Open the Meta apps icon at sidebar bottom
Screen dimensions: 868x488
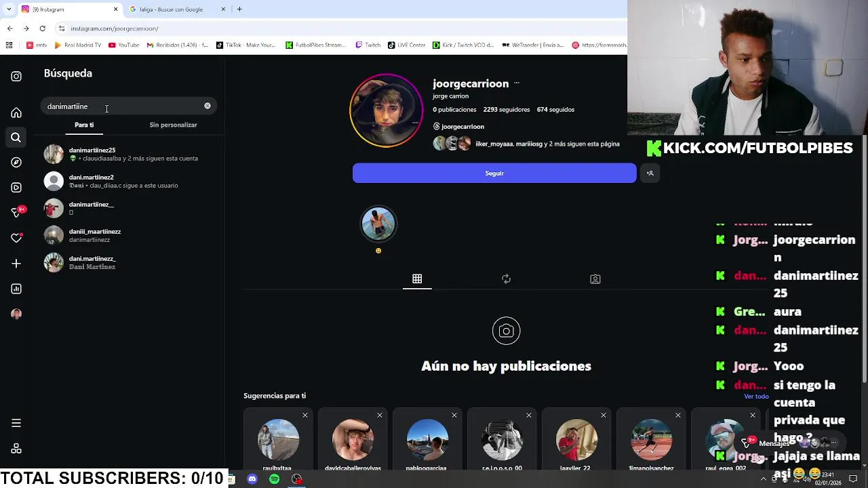16,449
